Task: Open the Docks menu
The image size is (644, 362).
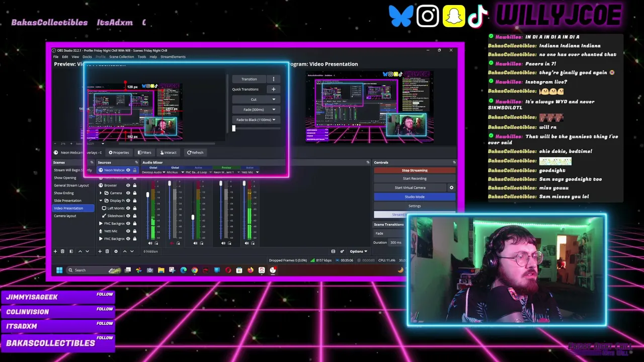Action: (x=87, y=57)
